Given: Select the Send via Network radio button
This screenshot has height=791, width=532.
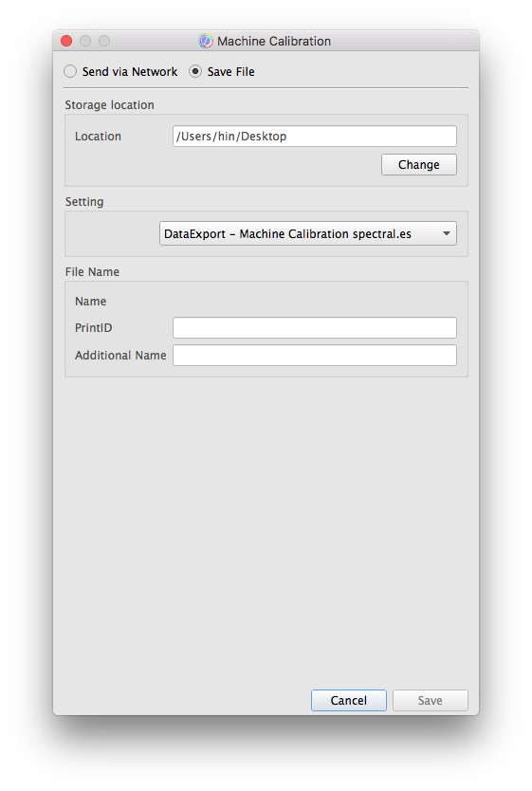Looking at the screenshot, I should [70, 72].
